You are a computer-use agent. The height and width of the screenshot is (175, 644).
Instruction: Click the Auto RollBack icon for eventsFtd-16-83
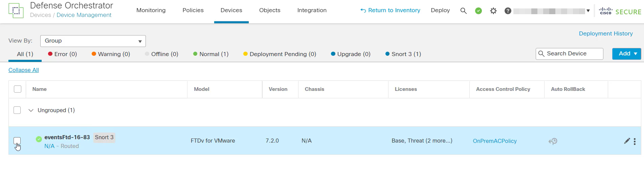pyautogui.click(x=553, y=141)
